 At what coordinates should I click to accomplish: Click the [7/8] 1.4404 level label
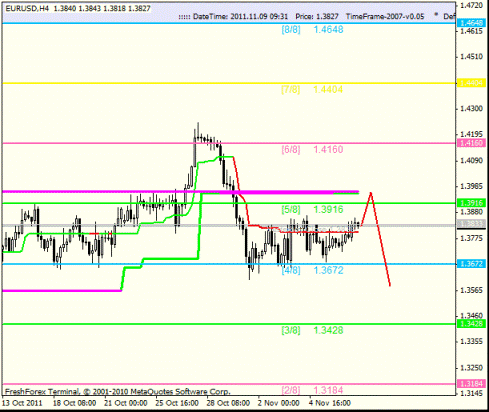pyautogui.click(x=312, y=89)
